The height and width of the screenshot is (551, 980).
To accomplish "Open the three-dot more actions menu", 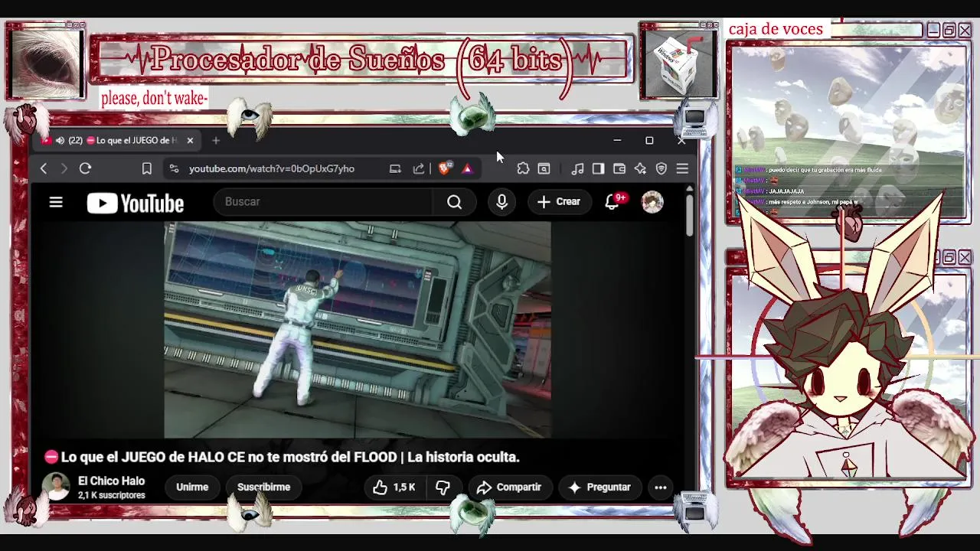I will click(x=661, y=487).
